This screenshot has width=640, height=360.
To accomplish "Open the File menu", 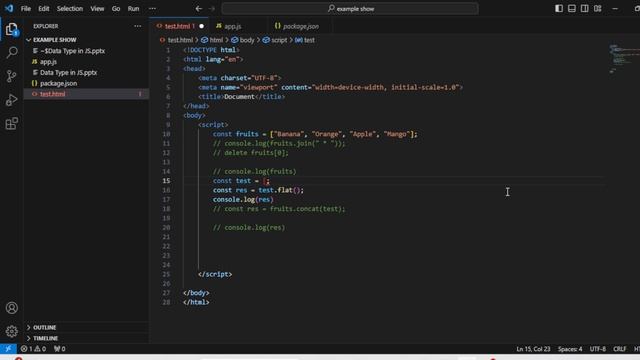I will coord(26,9).
